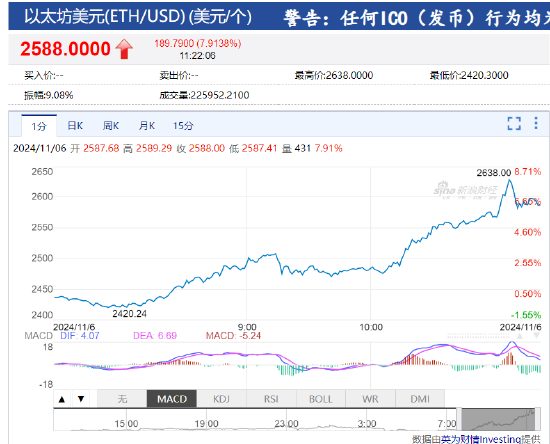Click the small gray up arrow above MACD
This screenshot has height=444, width=550.
tap(520, 336)
